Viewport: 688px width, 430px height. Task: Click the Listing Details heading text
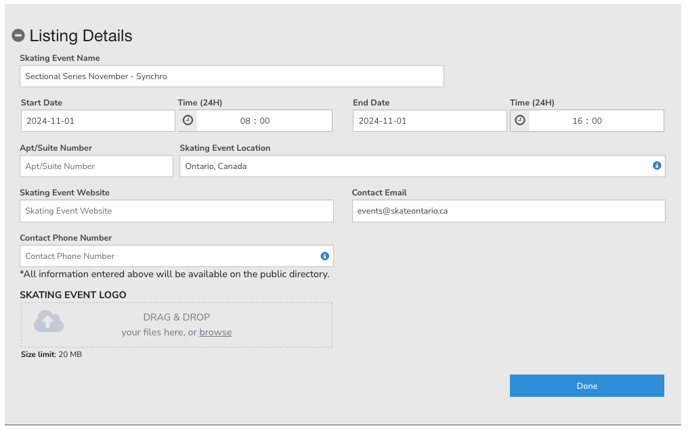pyautogui.click(x=81, y=36)
